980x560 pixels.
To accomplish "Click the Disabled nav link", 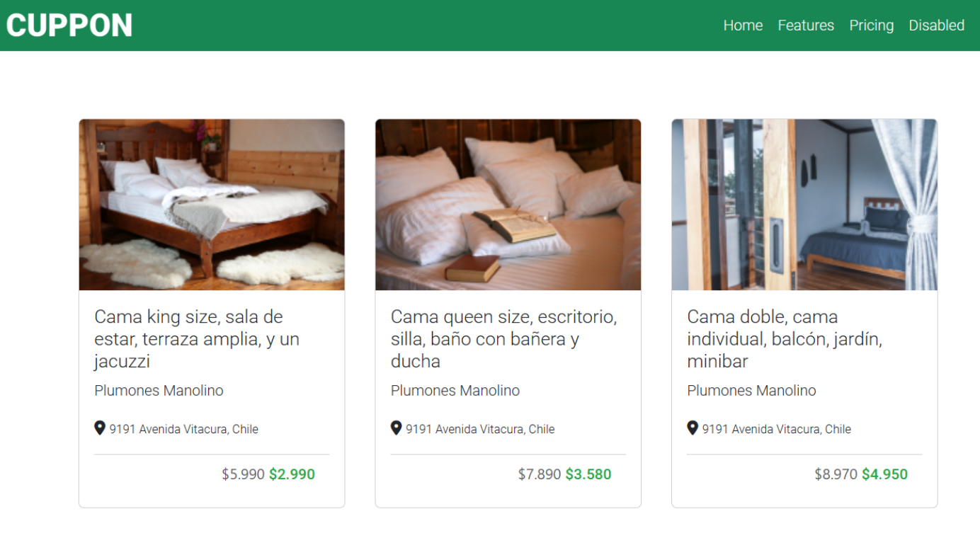I will tap(936, 25).
